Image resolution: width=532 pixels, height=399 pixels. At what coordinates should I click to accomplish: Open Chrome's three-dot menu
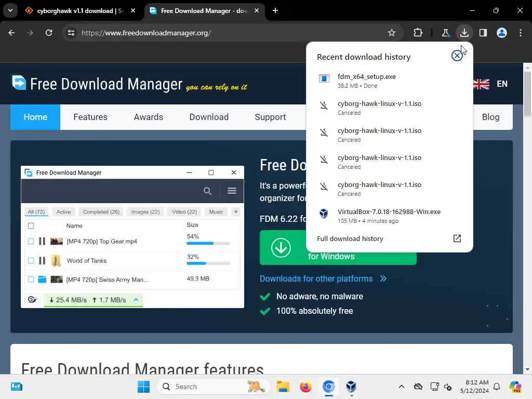(x=521, y=33)
